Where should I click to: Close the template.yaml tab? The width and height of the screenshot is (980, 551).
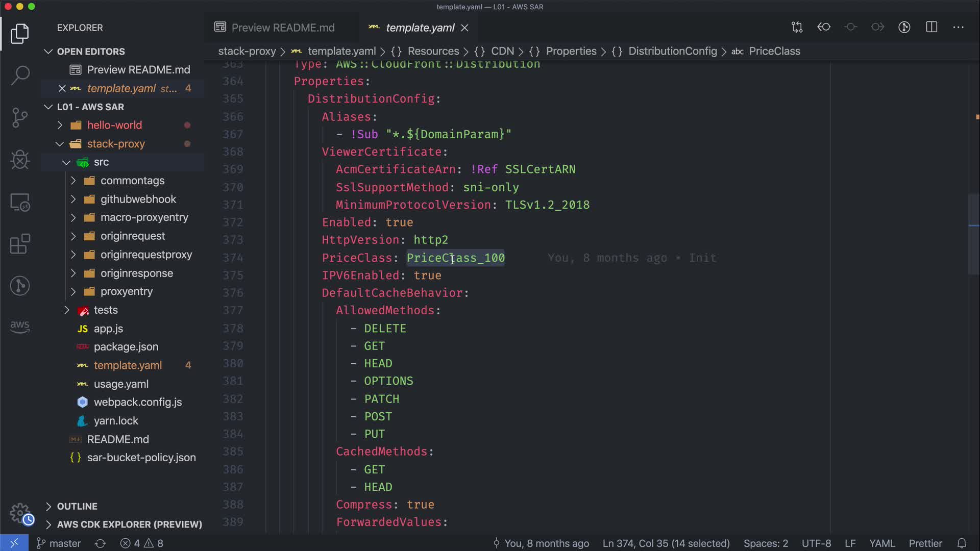(464, 28)
